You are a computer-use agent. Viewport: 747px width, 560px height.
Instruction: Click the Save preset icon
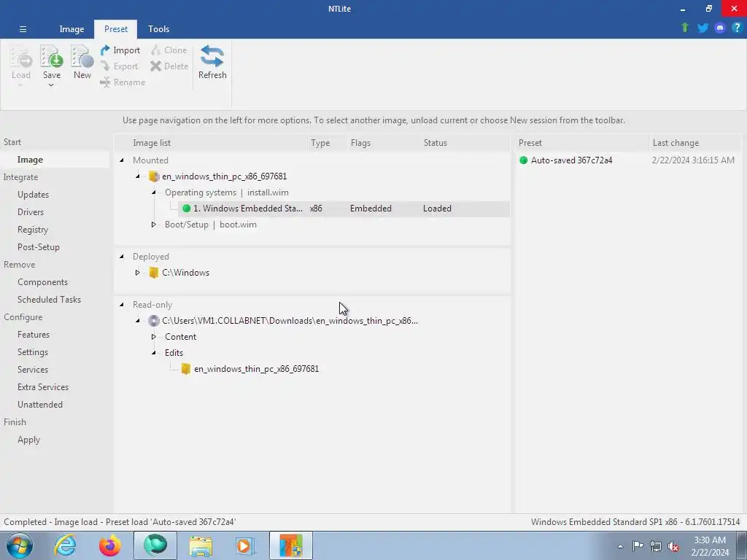point(52,57)
